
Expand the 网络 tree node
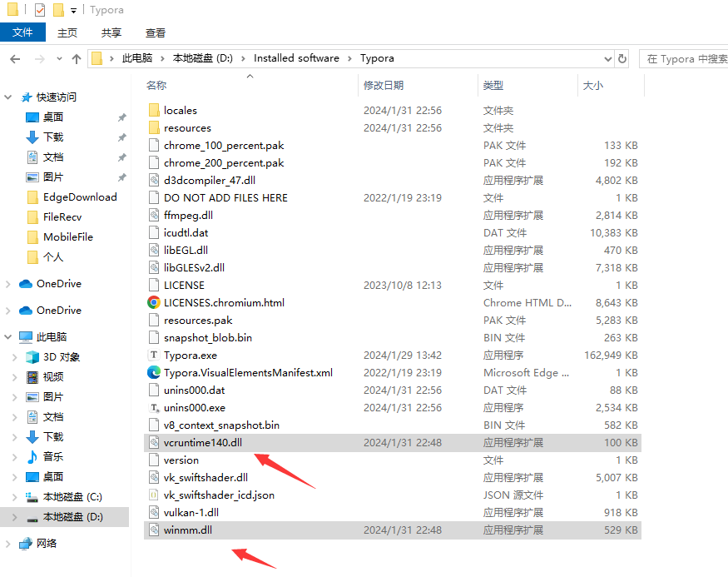click(x=7, y=543)
